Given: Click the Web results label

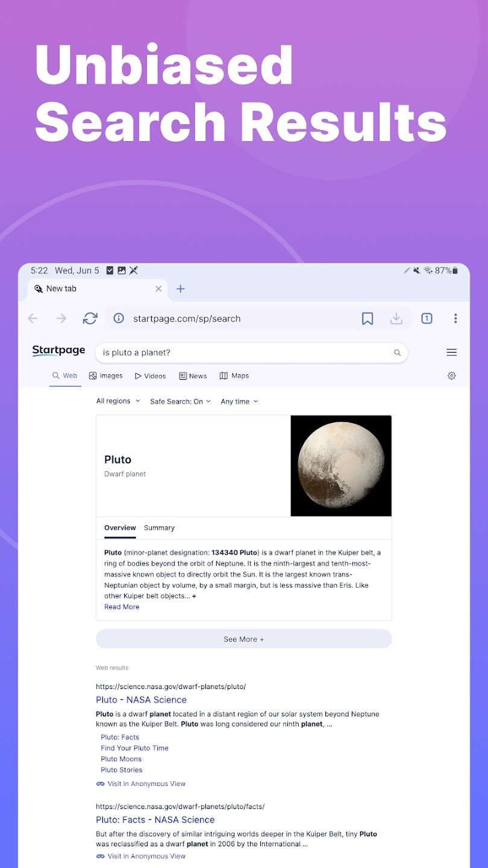Looking at the screenshot, I should (112, 668).
